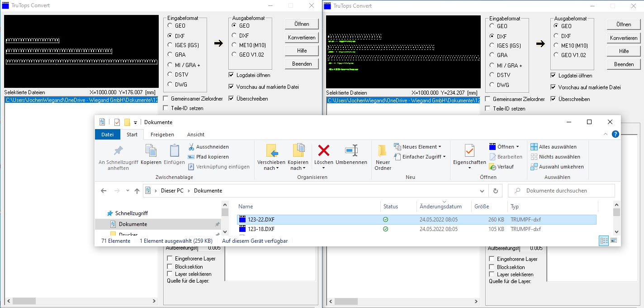This screenshot has height=308, width=644.
Task: Click Kopieren nach icon
Action: coord(298,150)
